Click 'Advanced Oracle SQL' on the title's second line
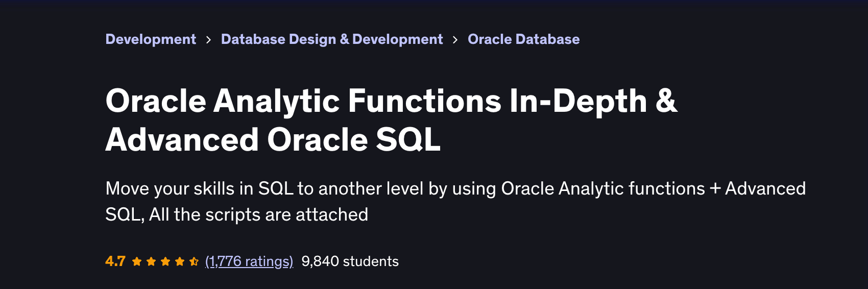 pyautogui.click(x=273, y=139)
